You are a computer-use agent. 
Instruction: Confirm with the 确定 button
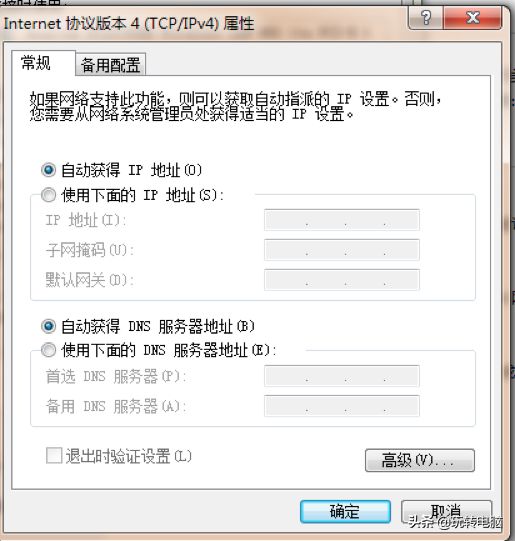(345, 511)
